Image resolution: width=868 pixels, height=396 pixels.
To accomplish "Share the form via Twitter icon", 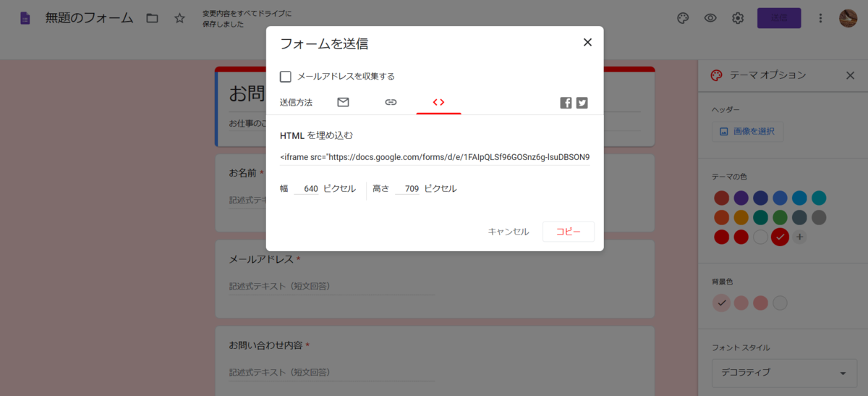I will (582, 103).
